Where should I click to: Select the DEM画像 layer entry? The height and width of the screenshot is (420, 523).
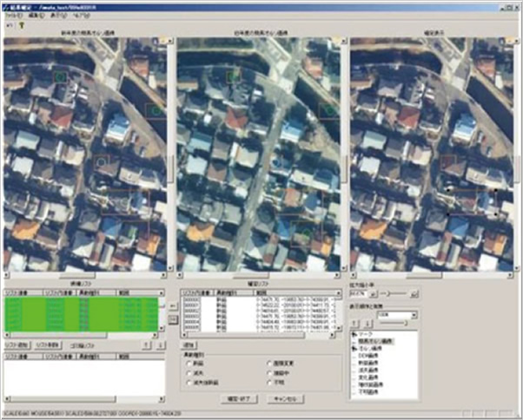point(367,356)
